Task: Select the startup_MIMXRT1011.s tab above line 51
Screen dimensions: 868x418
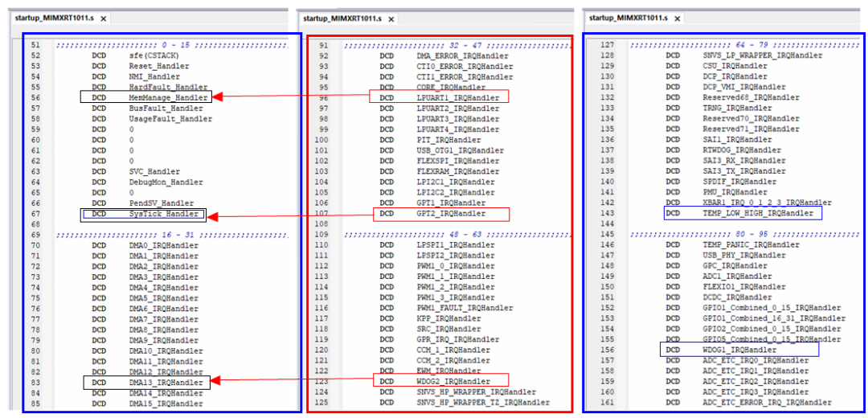Action: pos(61,18)
